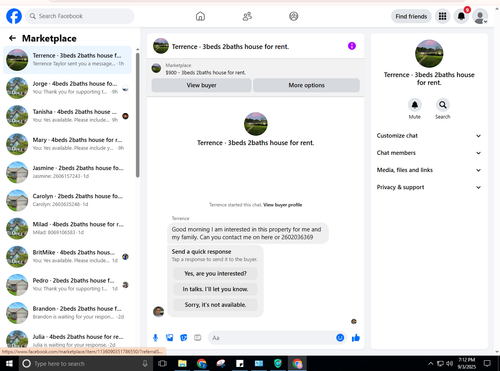The height and width of the screenshot is (371, 500).
Task: Open Brandon 2beds 2baths conversation
Action: point(67,313)
